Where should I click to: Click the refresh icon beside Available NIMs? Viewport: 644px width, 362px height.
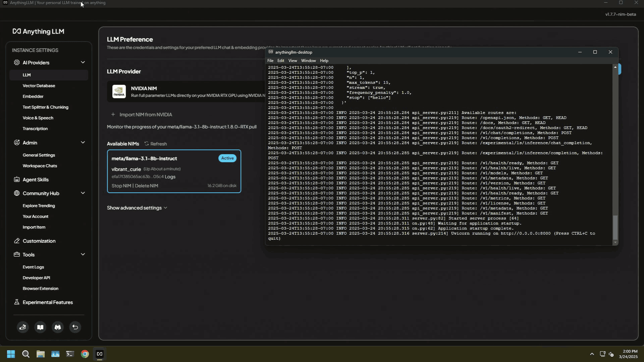147,143
